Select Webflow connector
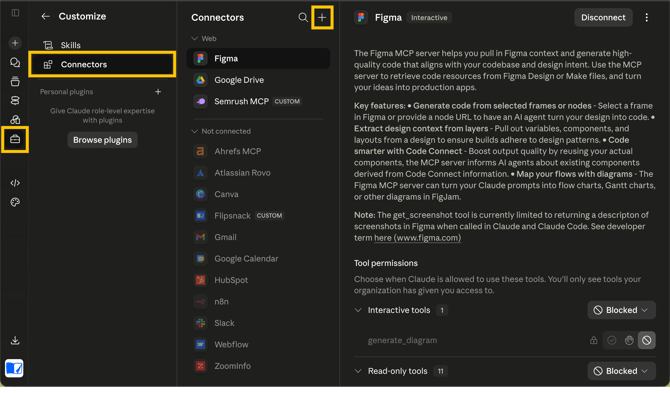670x393 pixels. pyautogui.click(x=258, y=344)
